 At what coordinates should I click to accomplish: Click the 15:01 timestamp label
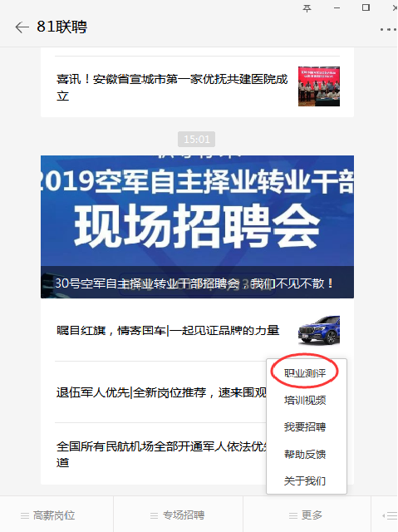[x=197, y=139]
